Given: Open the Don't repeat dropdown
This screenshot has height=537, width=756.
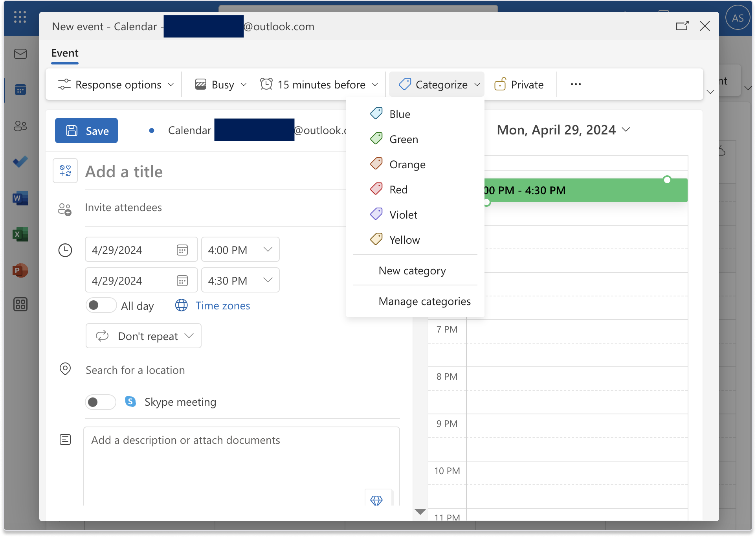Looking at the screenshot, I should (x=143, y=336).
